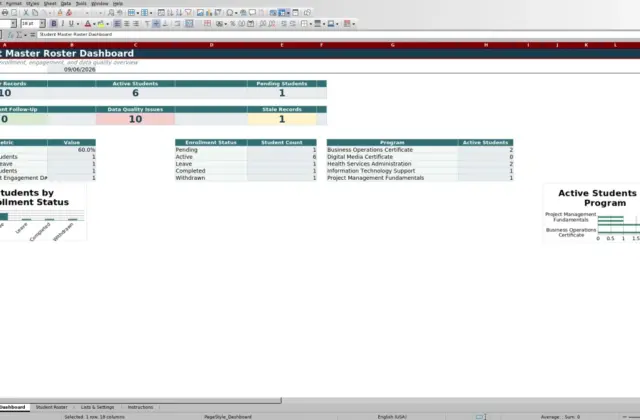Toggle Underline formatting

tap(71, 24)
